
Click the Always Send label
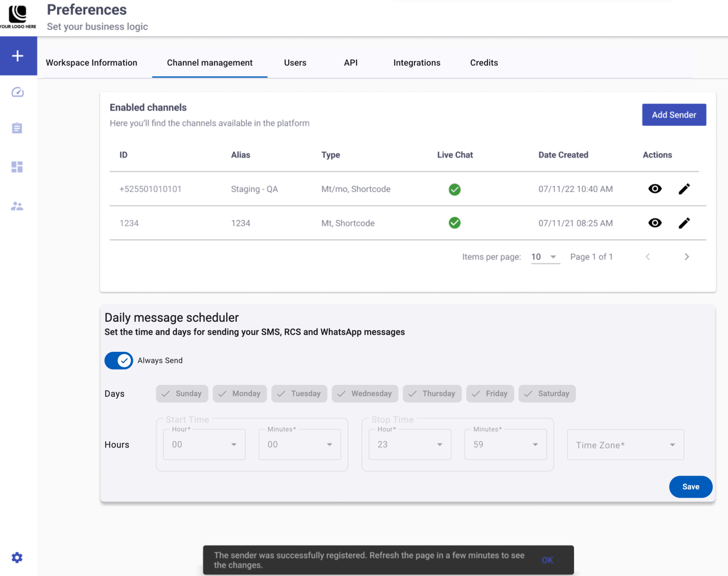click(x=160, y=361)
